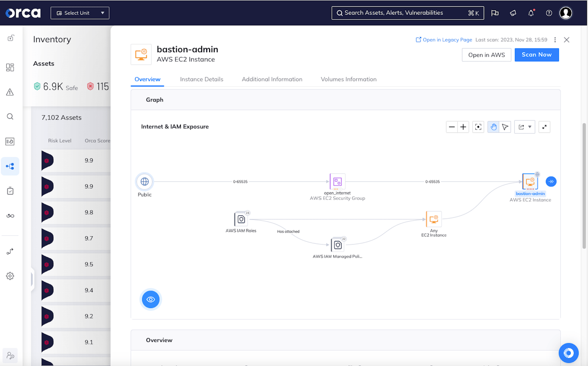Zoom in on the exposure graph

(463, 127)
